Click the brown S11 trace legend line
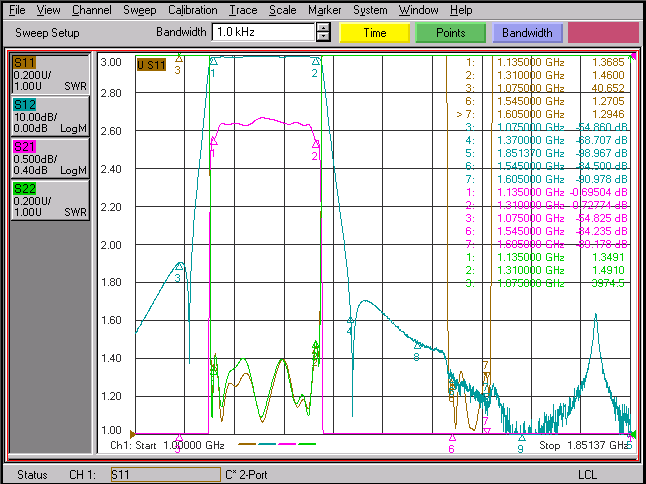The height and width of the screenshot is (484, 646). click(247, 444)
